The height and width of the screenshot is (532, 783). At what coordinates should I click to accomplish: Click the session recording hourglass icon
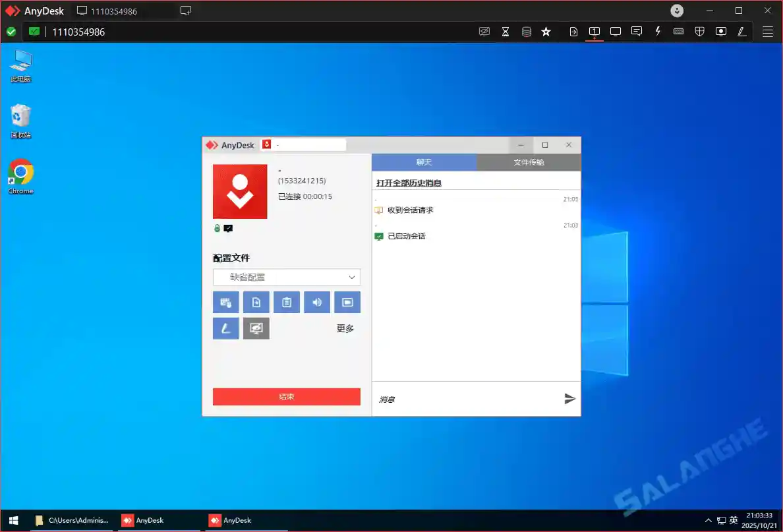pyautogui.click(x=506, y=31)
